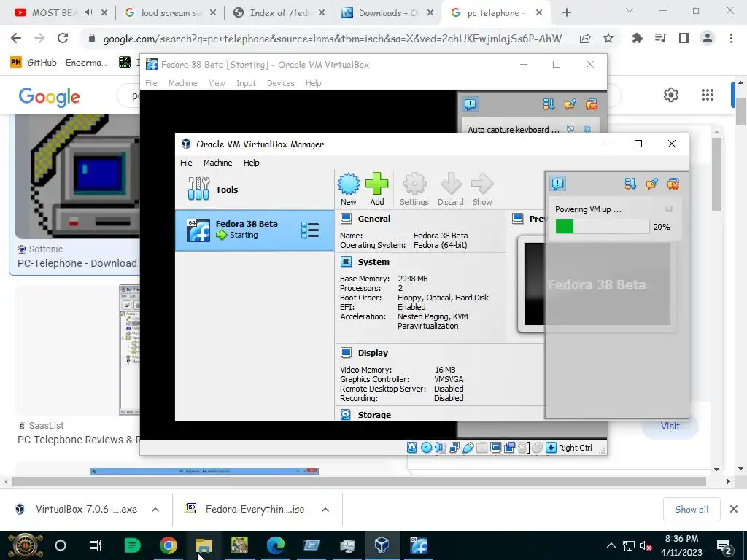This screenshot has width=747, height=560.
Task: Click network adapter icon in VM status bar
Action: click(454, 448)
